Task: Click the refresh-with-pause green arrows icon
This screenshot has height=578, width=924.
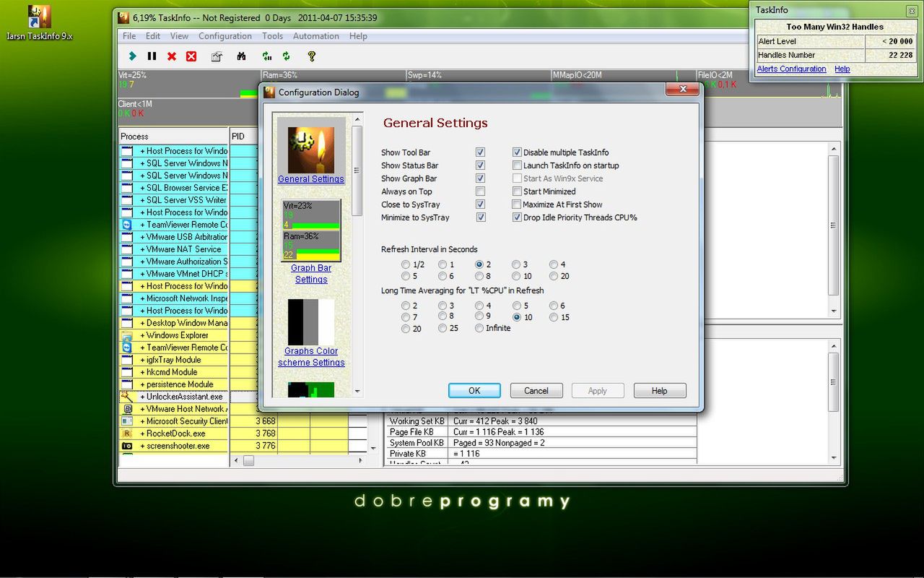Action: (267, 56)
